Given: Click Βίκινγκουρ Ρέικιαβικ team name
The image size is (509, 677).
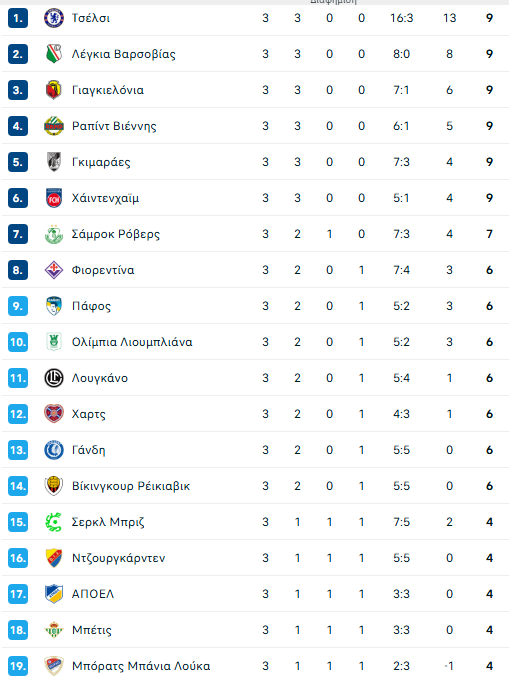Looking at the screenshot, I should tap(131, 486).
